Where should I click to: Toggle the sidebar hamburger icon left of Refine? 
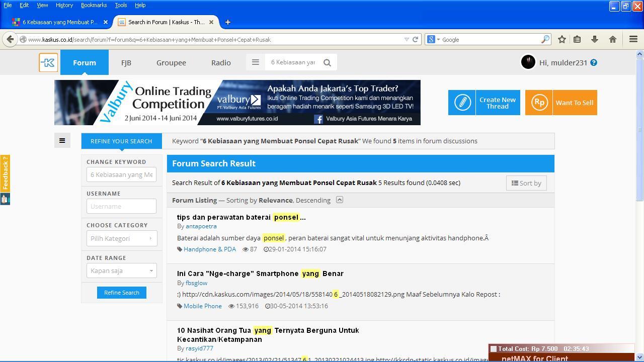pyautogui.click(x=62, y=141)
